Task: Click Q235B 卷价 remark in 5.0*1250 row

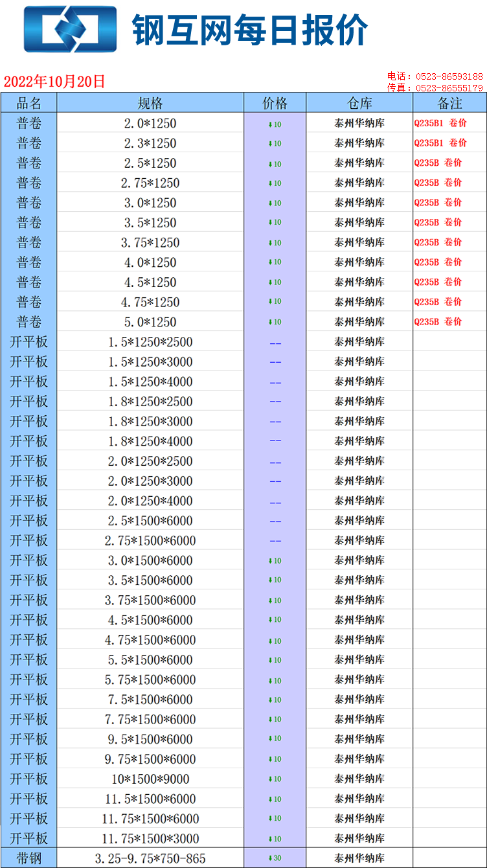Action: pos(438,321)
